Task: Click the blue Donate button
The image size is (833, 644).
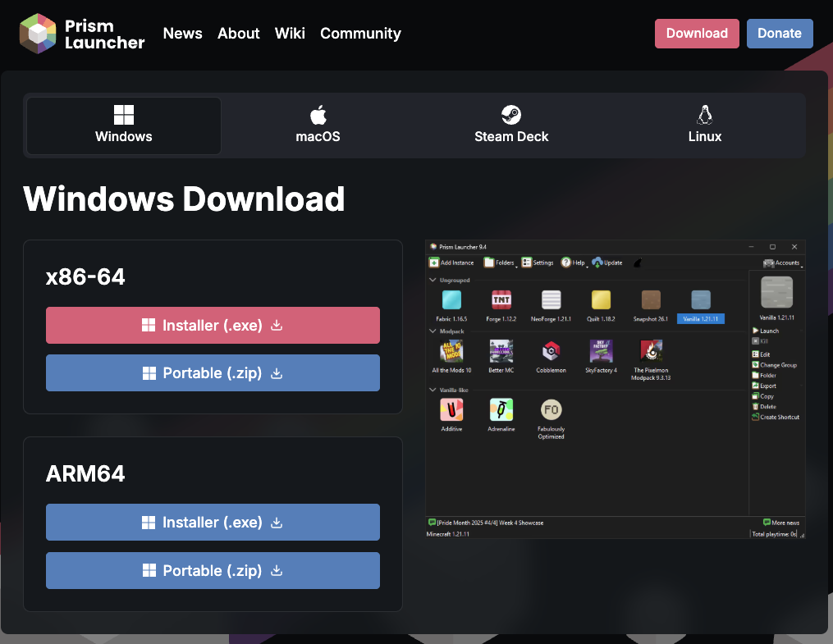Action: click(780, 34)
